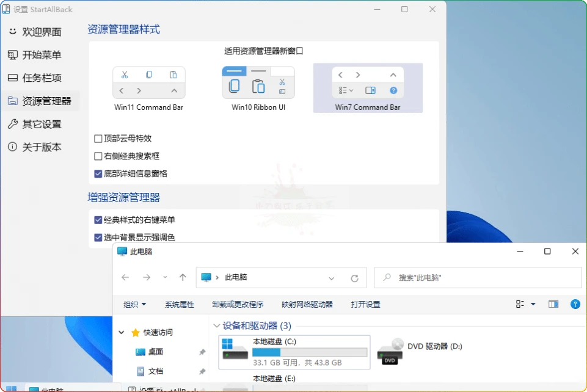Click 映射网络驱动器 command
Screen dimensions: 587x392
point(308,303)
